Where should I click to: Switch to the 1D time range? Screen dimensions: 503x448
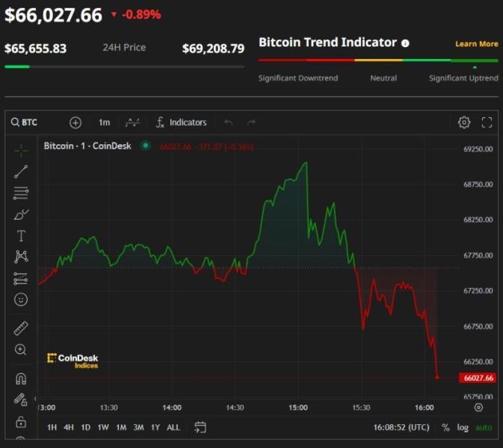(x=86, y=428)
